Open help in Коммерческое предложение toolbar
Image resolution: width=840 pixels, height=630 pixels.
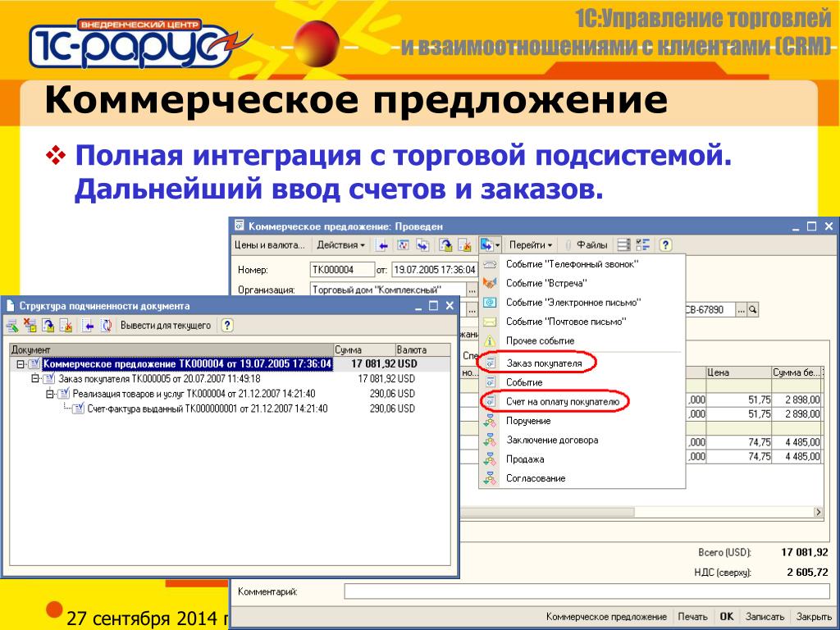tap(664, 245)
